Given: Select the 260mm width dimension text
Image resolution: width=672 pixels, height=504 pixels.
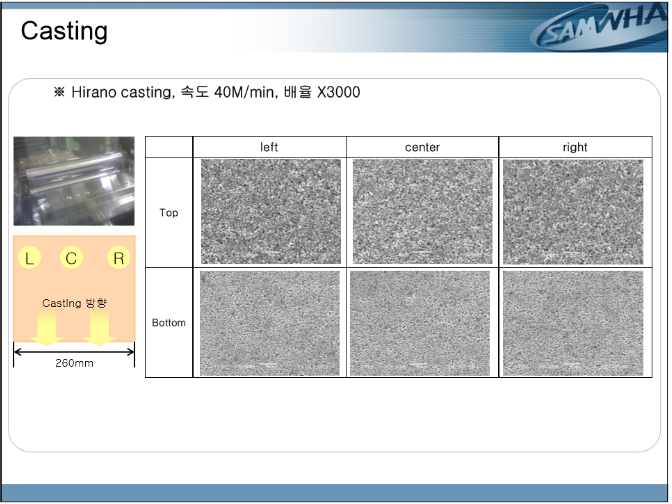Looking at the screenshot, I should [74, 363].
